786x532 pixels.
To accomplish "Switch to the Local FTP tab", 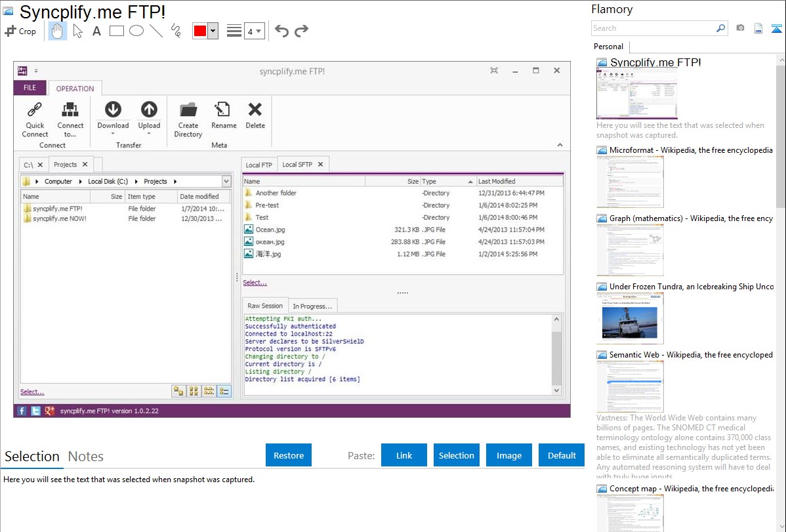I will (259, 165).
